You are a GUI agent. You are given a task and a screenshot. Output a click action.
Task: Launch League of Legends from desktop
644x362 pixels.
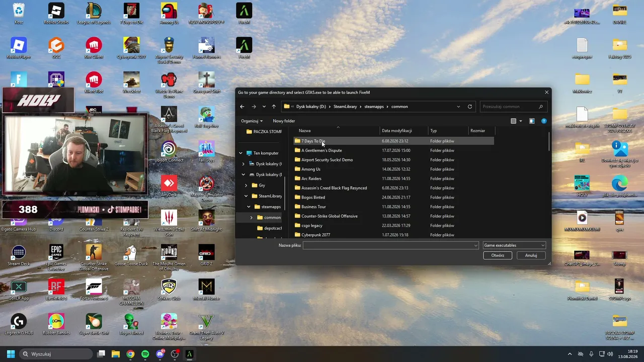coord(94,13)
